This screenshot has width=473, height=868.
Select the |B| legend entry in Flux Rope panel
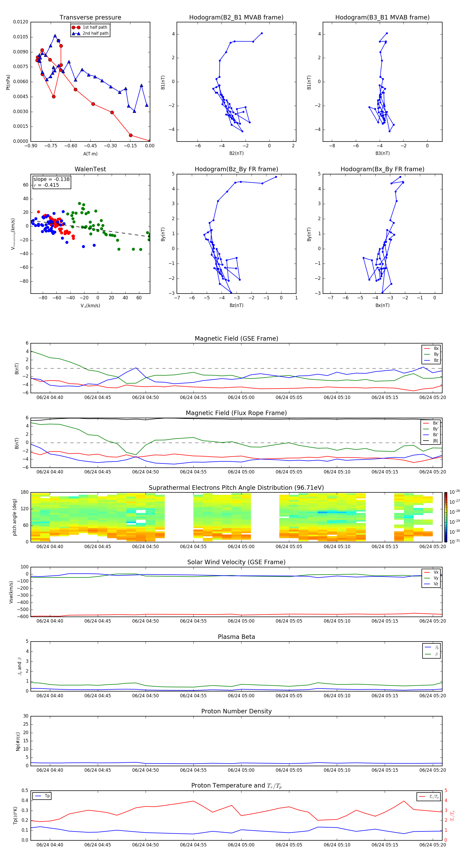(x=431, y=441)
